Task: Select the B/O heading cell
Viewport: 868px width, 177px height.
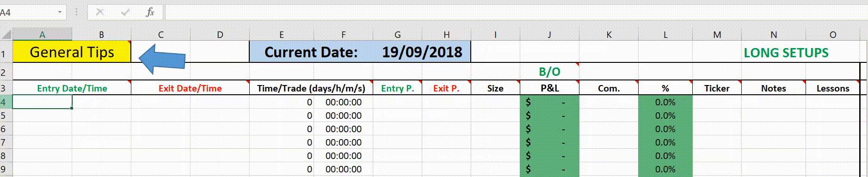Action: pyautogui.click(x=549, y=72)
